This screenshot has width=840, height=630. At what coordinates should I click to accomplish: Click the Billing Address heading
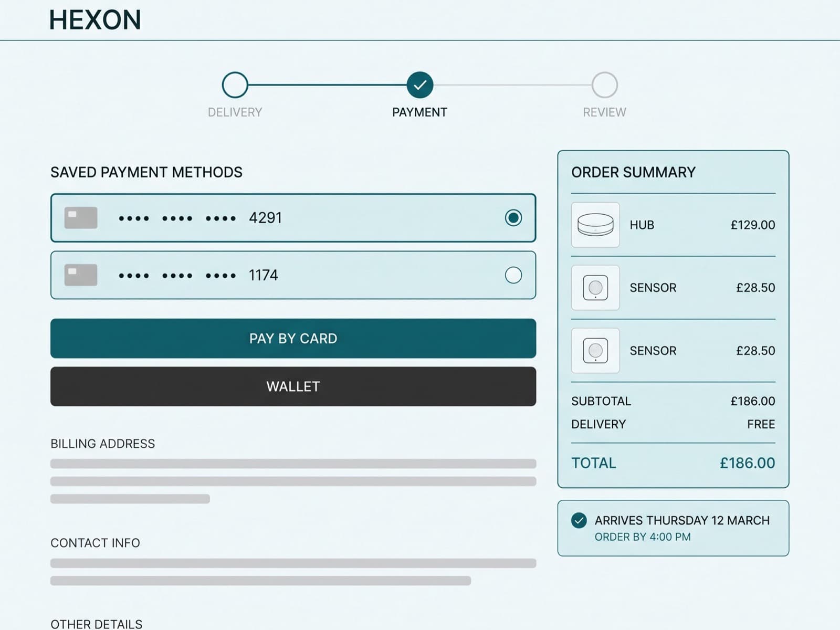(x=103, y=444)
